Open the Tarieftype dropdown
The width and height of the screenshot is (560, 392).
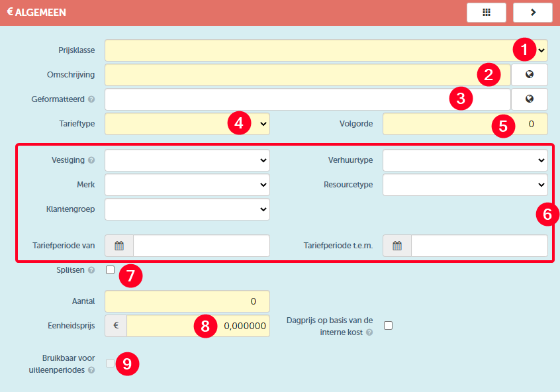tap(187, 124)
